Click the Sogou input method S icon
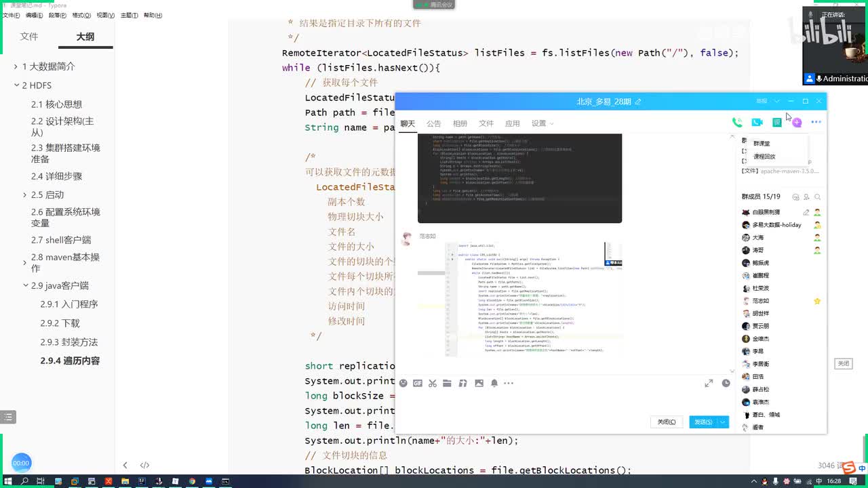Image resolution: width=868 pixels, height=488 pixels. [x=850, y=467]
